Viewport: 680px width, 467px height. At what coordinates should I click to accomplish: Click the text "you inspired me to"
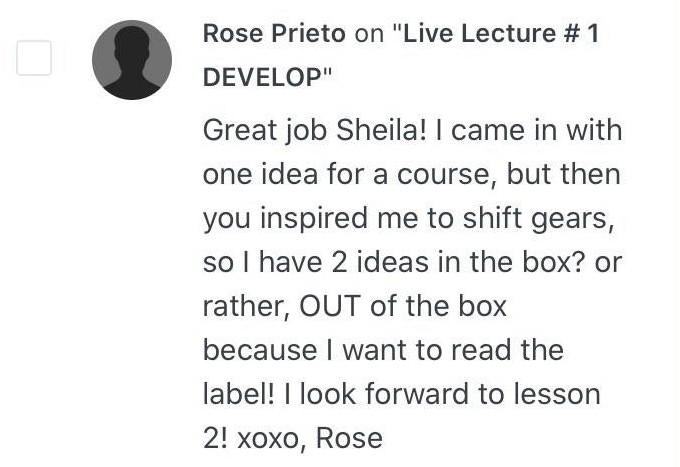point(328,219)
